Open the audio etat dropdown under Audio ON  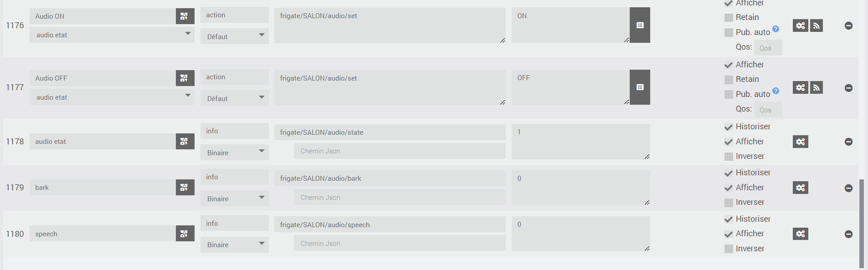point(112,35)
